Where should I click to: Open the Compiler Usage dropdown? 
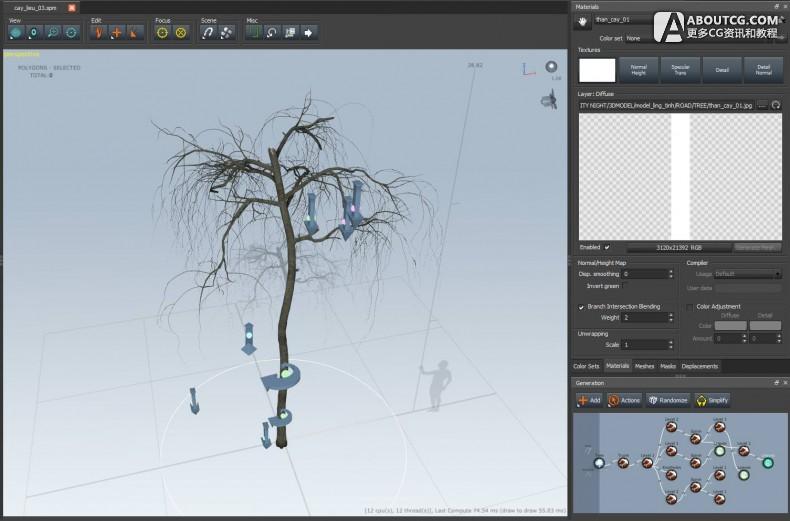747,273
